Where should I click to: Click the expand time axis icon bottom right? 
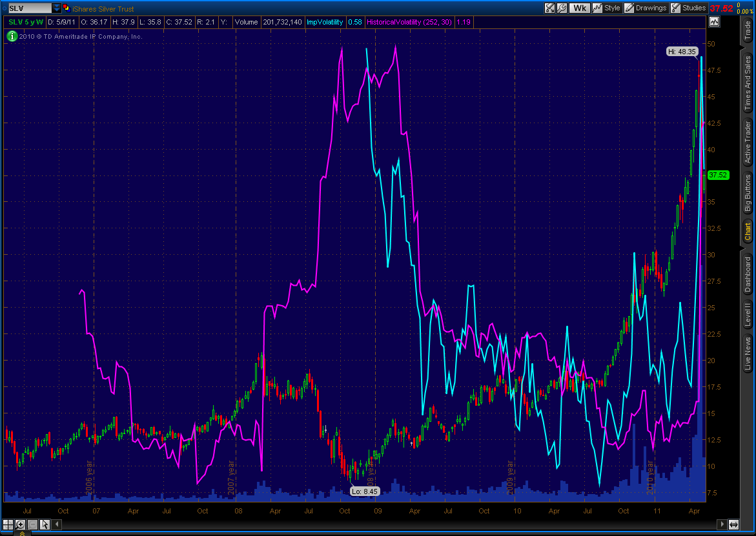coord(733,524)
